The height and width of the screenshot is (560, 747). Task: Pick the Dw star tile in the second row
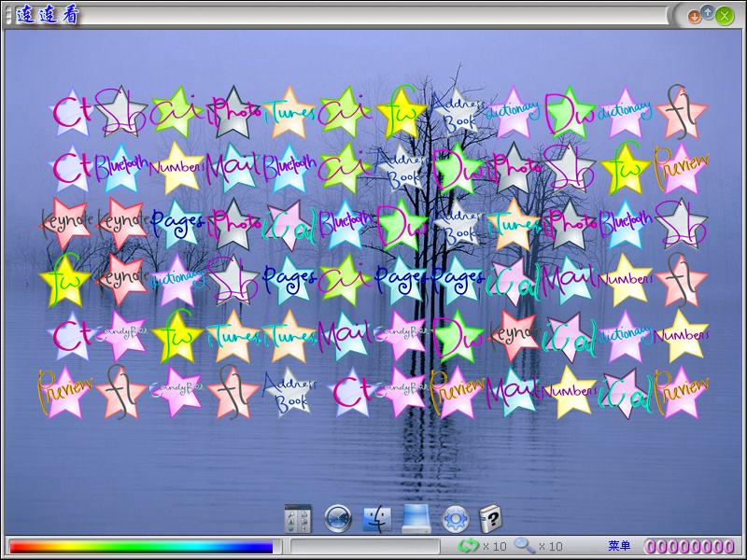[x=458, y=168]
